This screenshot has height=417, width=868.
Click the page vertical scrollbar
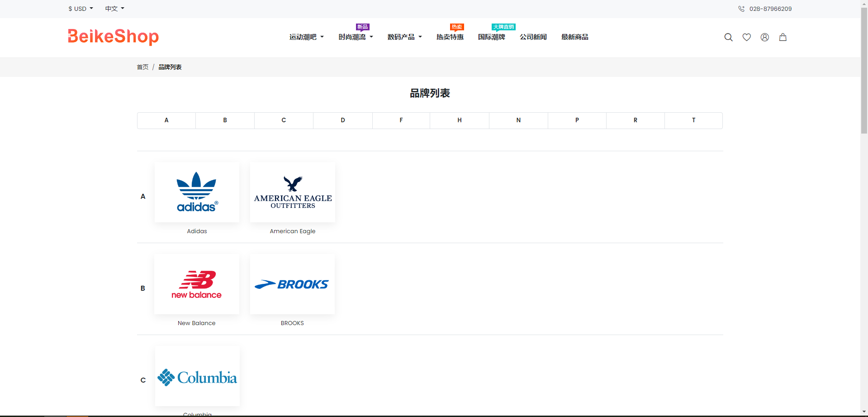(x=864, y=226)
